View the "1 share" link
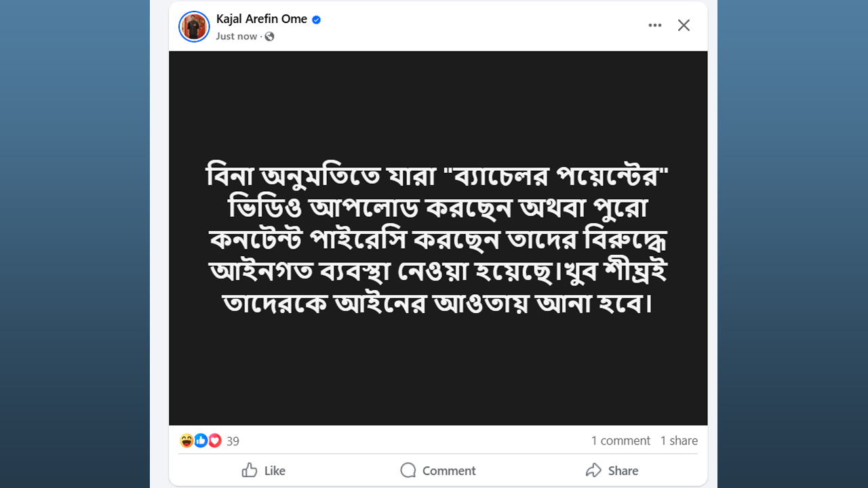The image size is (868, 488). [679, 441]
